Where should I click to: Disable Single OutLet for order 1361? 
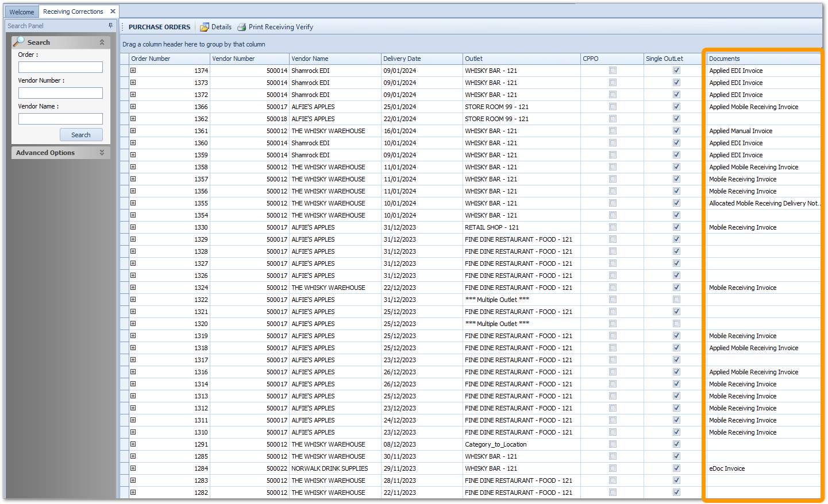pos(676,130)
